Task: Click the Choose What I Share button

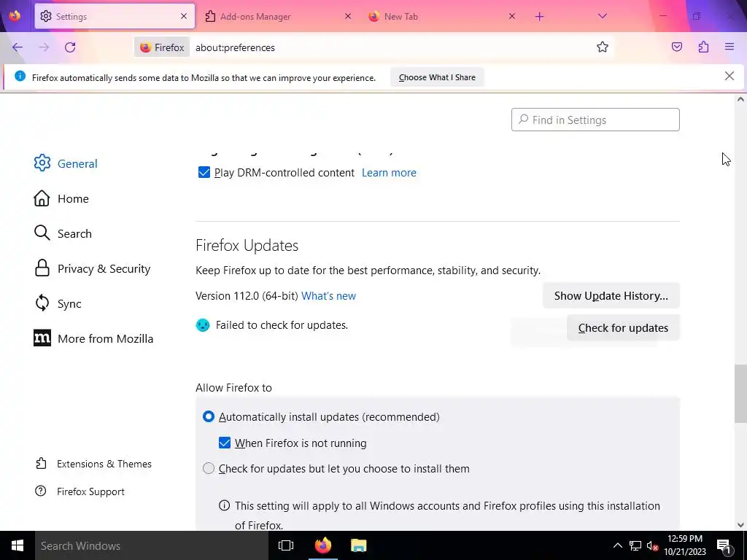Action: point(437,77)
